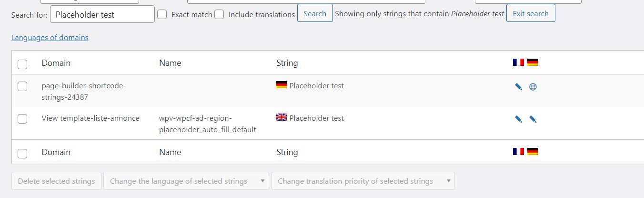Click French flag in table footer

click(x=518, y=152)
